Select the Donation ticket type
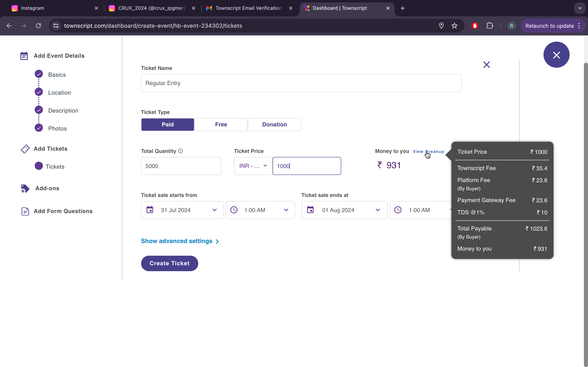The image size is (588, 367). [x=274, y=125]
